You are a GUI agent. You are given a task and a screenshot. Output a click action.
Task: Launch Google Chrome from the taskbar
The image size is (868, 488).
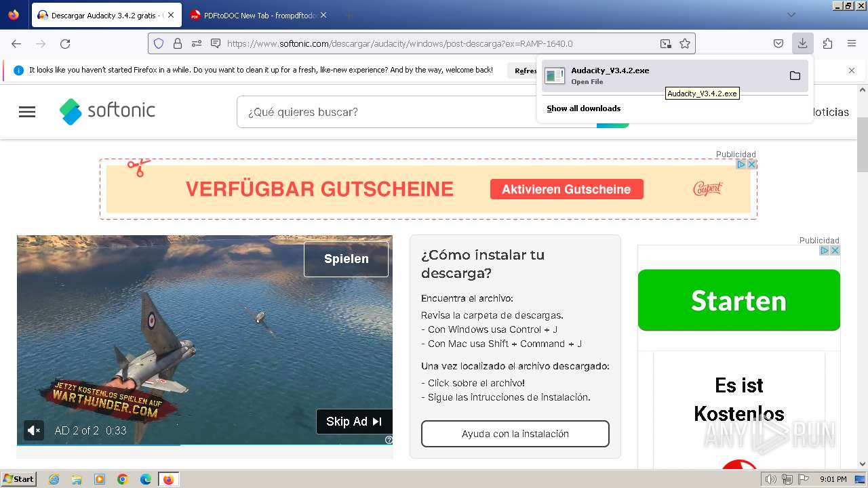[123, 479]
